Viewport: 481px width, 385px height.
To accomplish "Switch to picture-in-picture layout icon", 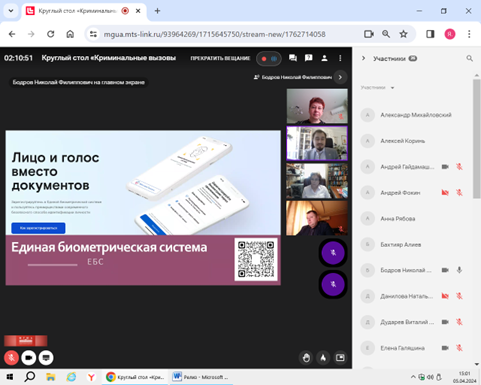I will point(340,358).
